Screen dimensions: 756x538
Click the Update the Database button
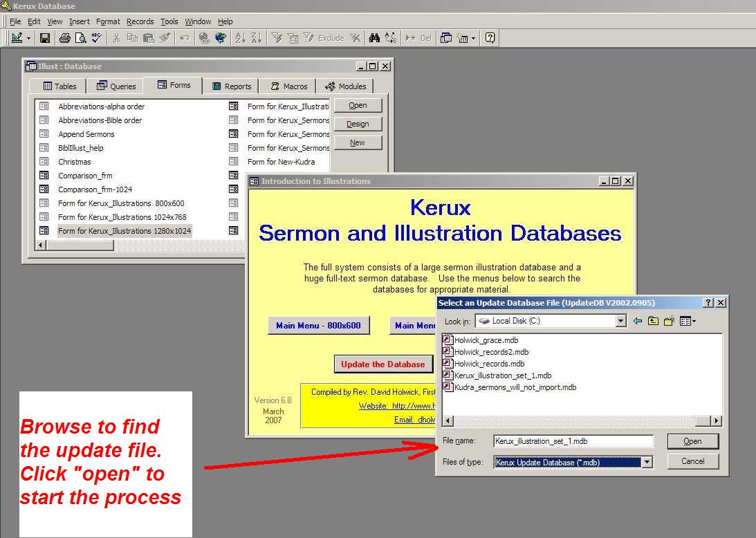click(383, 364)
